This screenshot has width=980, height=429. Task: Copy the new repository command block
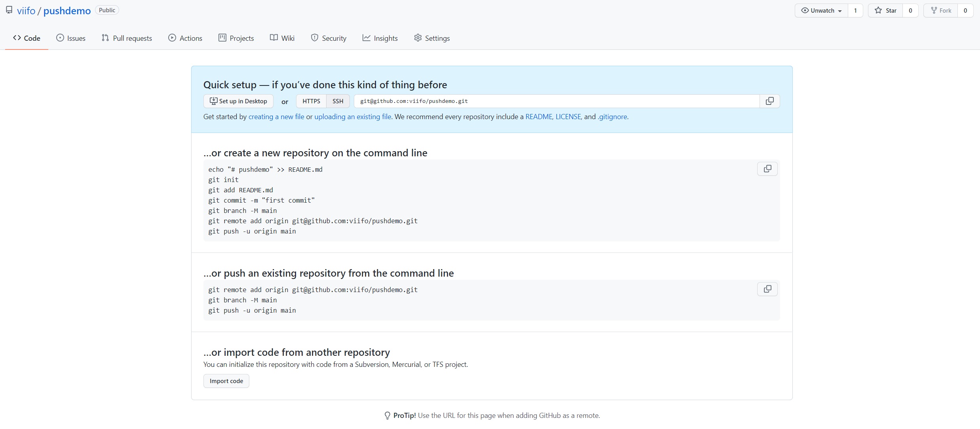pyautogui.click(x=767, y=169)
